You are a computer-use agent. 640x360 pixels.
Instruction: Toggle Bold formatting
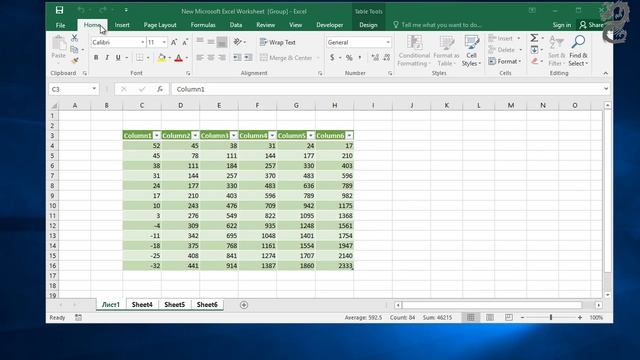point(96,58)
